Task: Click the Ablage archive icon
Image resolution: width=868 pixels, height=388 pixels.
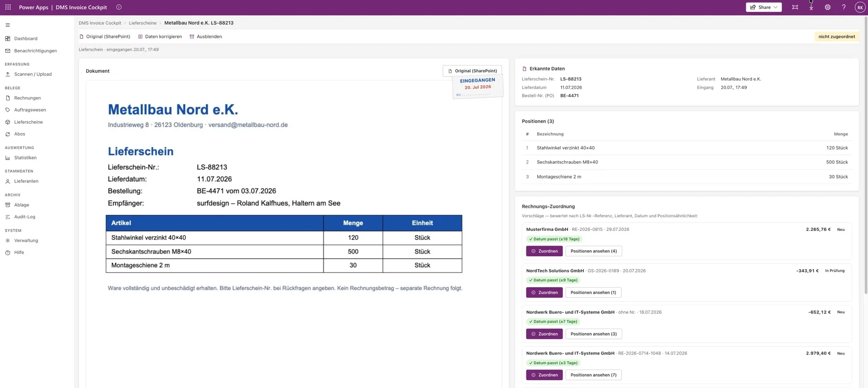Action: tap(8, 205)
